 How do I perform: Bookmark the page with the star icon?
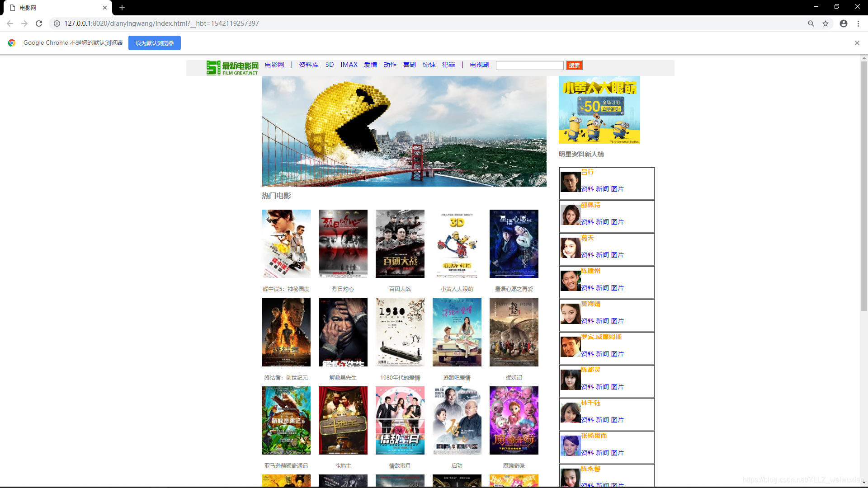coord(826,23)
